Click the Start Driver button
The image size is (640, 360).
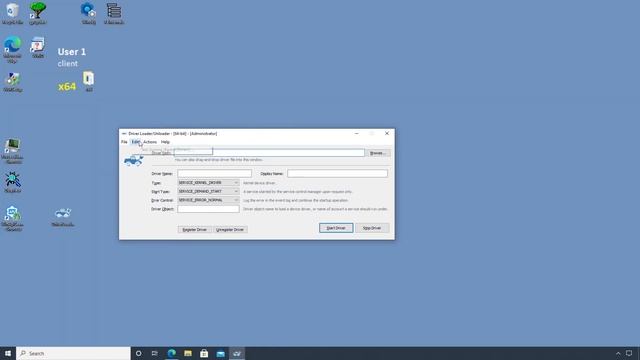(x=336, y=228)
